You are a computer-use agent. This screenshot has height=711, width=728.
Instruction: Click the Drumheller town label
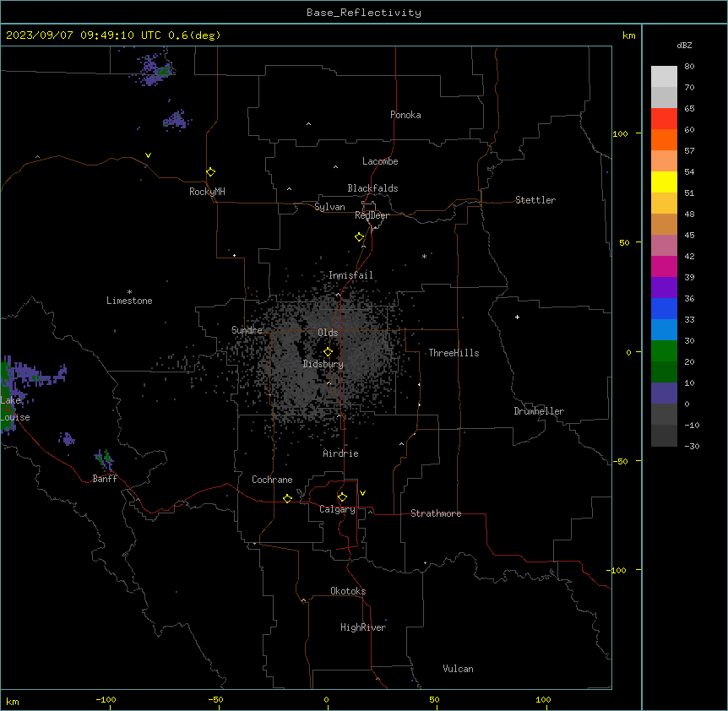pyautogui.click(x=539, y=411)
